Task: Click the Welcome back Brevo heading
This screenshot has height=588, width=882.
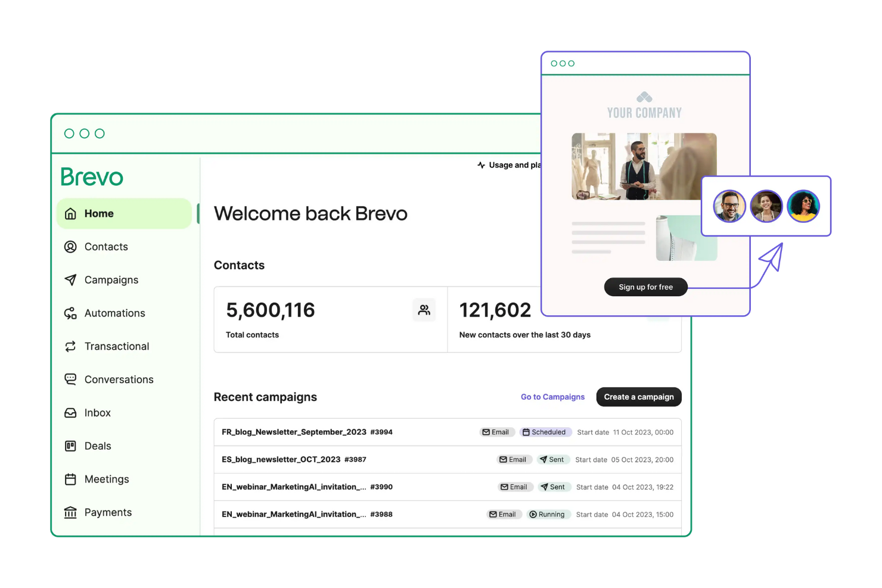Action: pyautogui.click(x=310, y=213)
